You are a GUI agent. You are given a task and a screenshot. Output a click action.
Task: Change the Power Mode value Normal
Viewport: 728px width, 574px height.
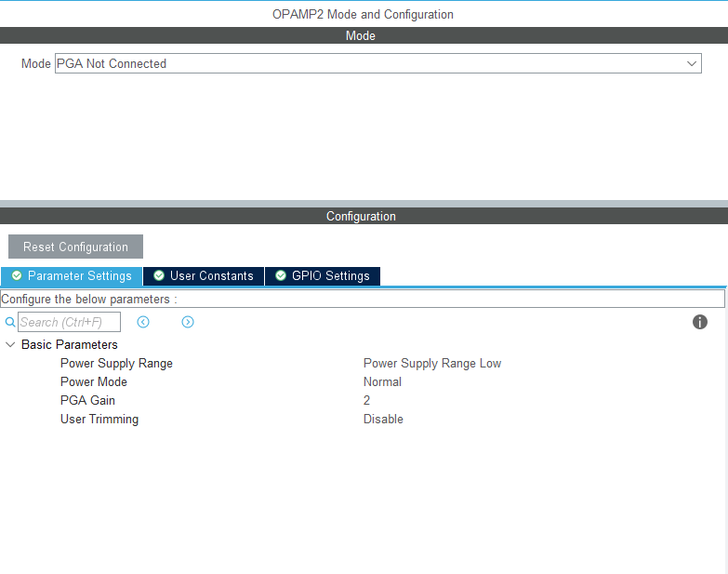[382, 381]
